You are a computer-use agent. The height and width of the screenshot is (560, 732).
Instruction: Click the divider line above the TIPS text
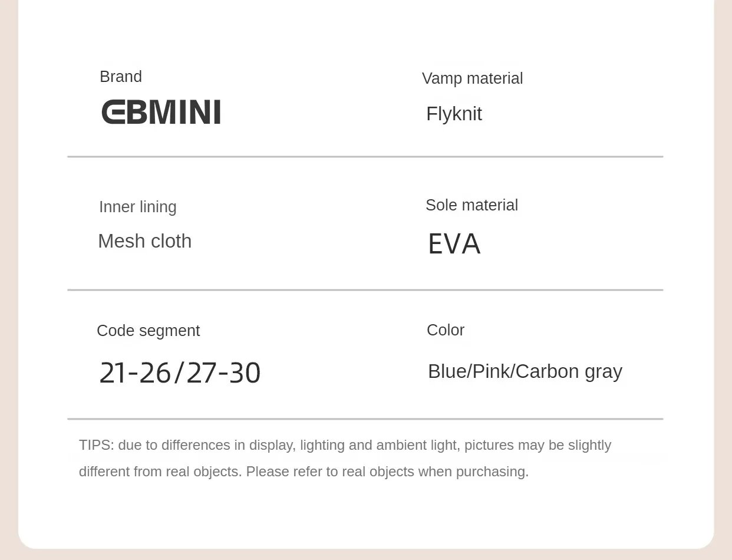[x=365, y=419]
